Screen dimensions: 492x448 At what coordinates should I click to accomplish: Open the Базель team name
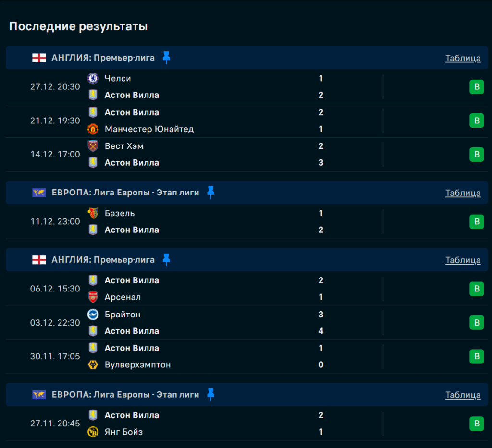pos(120,213)
